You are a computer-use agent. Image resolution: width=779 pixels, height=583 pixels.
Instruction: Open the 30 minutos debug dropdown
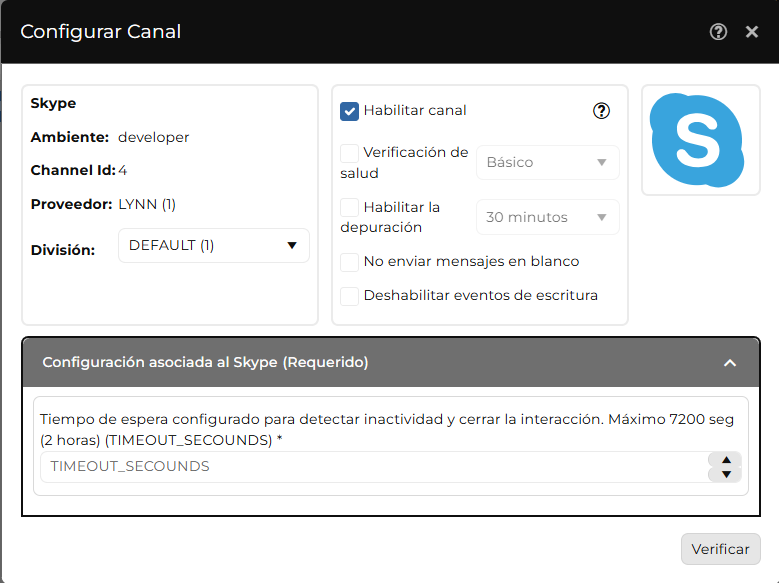pyautogui.click(x=547, y=217)
